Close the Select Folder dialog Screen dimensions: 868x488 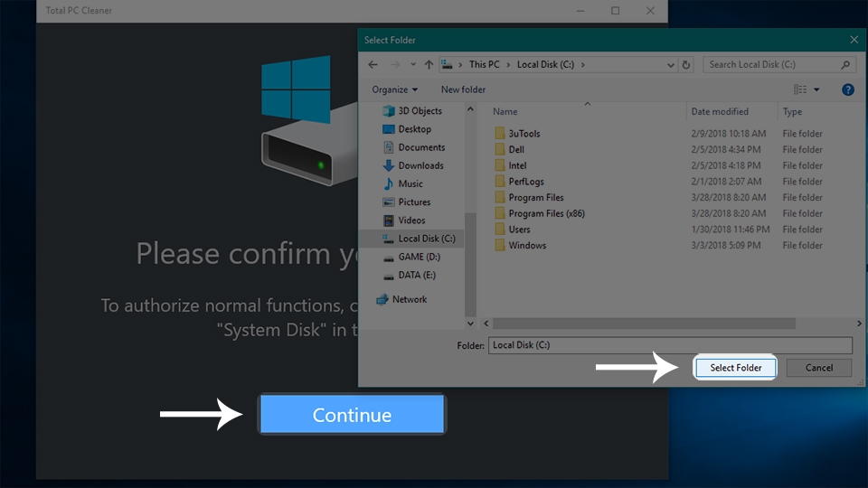[854, 40]
